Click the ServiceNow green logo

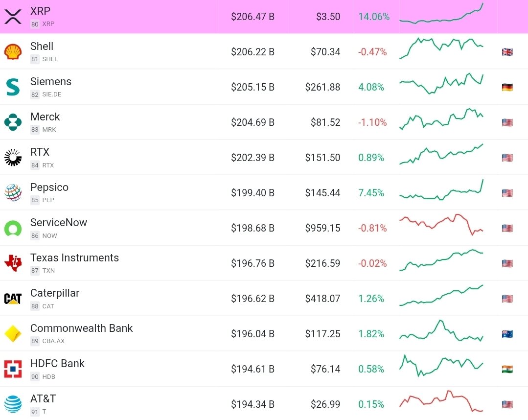pos(13,228)
